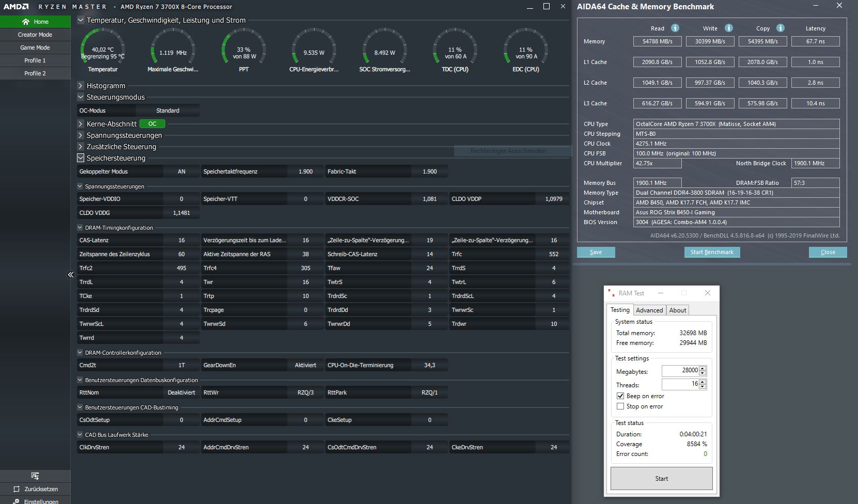
Task: Switch to the Testing tab in RAM Test
Action: click(x=620, y=310)
